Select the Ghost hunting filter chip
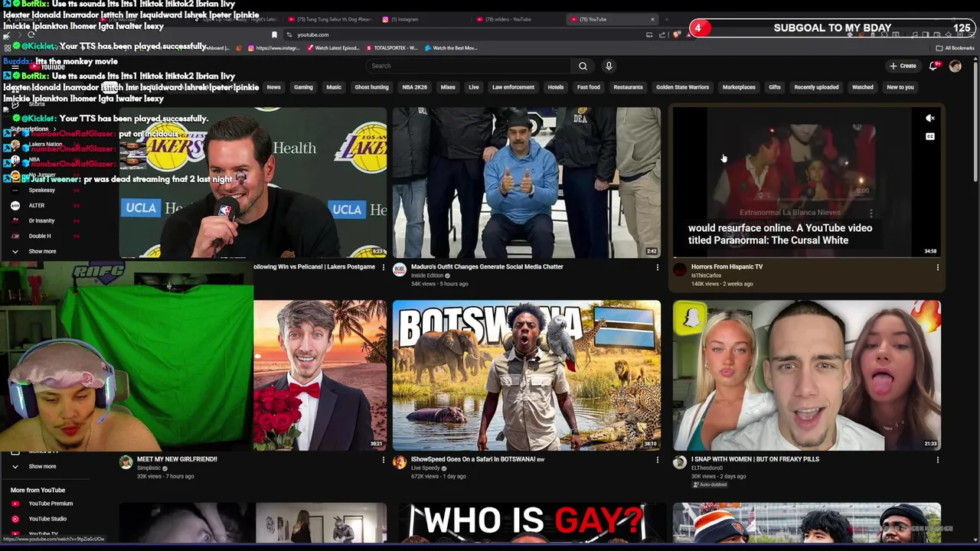This screenshot has height=551, width=980. click(x=371, y=87)
